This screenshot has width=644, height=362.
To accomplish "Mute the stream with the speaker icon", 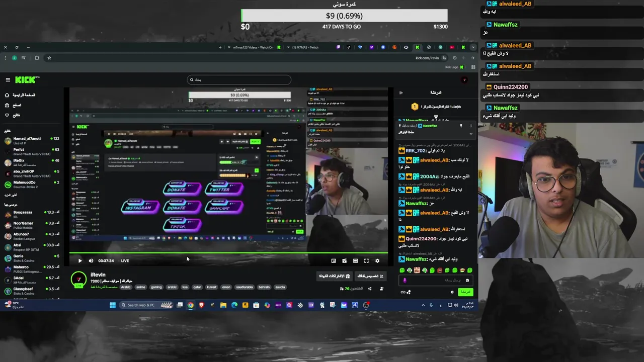I will (91, 260).
